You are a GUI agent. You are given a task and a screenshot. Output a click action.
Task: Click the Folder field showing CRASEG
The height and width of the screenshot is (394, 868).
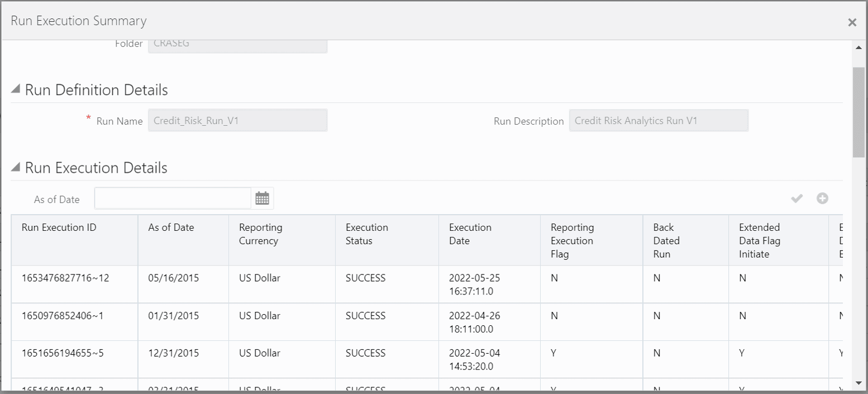click(237, 44)
